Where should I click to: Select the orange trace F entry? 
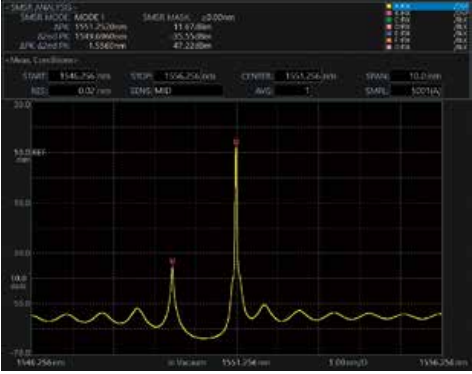pyautogui.click(x=427, y=40)
